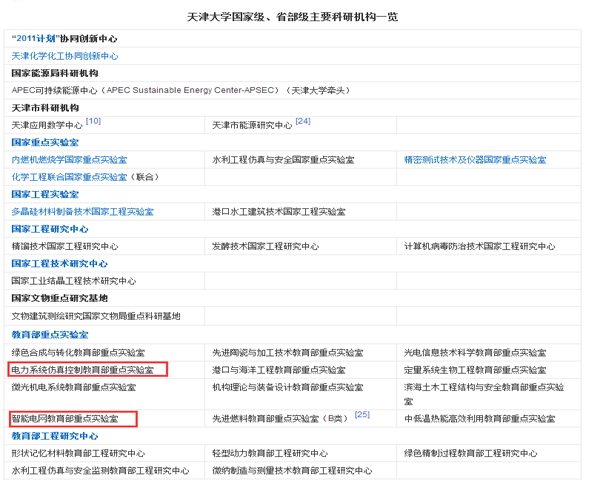Open the 教育部重点实验室 heading link
The height and width of the screenshot is (480, 600).
pyautogui.click(x=50, y=335)
